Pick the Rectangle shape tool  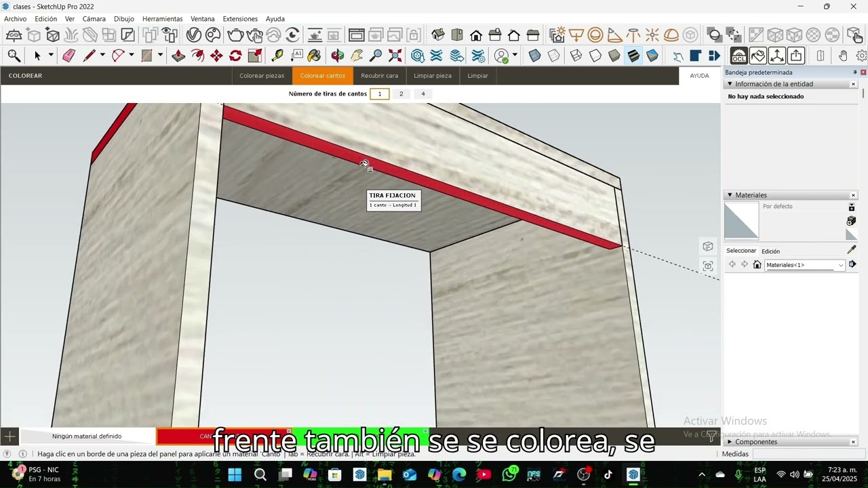point(146,56)
